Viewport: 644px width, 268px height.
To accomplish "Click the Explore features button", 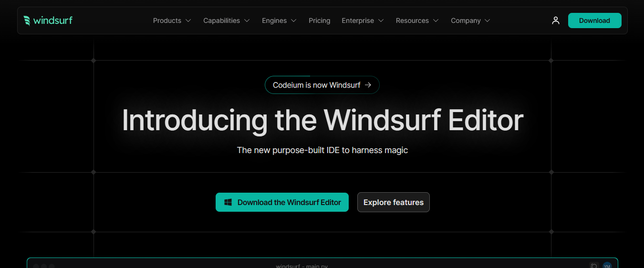I will click(394, 202).
